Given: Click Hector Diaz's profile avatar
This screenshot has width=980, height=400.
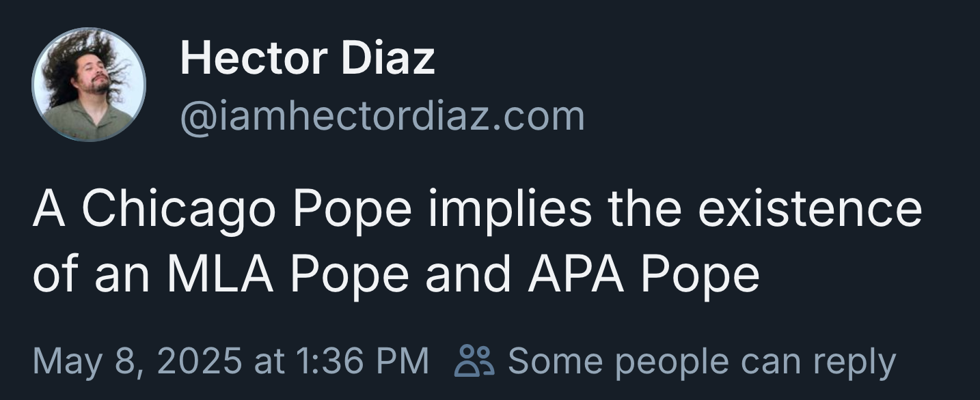Looking at the screenshot, I should pyautogui.click(x=88, y=85).
